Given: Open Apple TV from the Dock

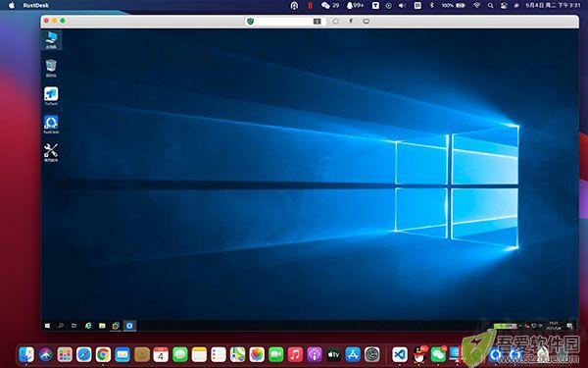Looking at the screenshot, I should coord(333,354).
